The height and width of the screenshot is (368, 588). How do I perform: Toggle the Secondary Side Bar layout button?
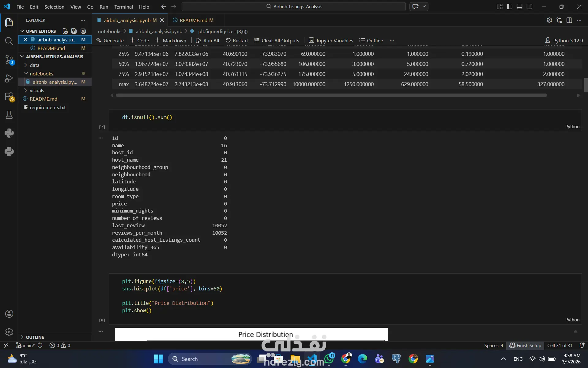click(x=530, y=6)
